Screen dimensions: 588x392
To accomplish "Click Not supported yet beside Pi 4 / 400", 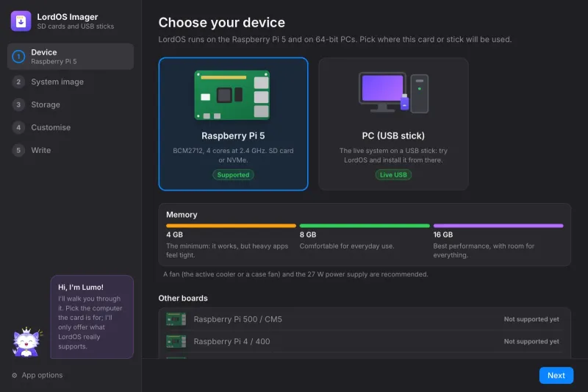I will tap(531, 341).
